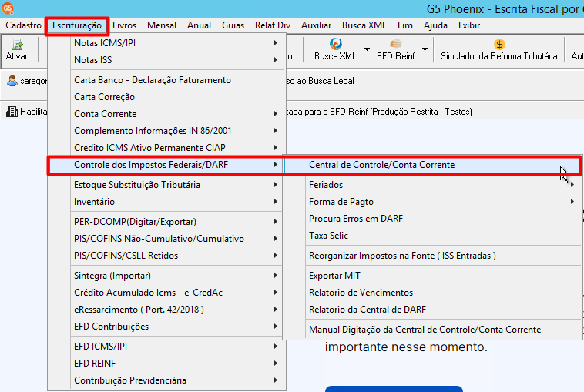The width and height of the screenshot is (584, 392).
Task: Open PIS/COFINS/CSLL Retidos submenu
Action: pos(166,256)
